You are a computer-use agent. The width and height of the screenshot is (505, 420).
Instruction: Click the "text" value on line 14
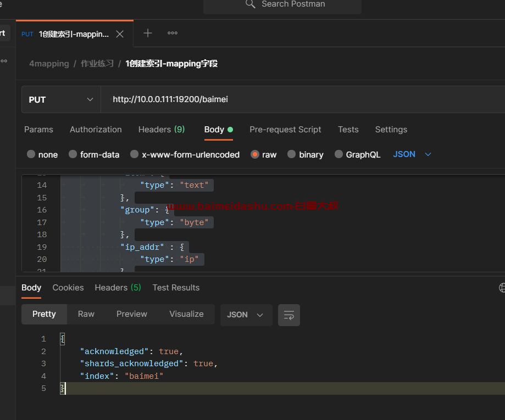pyautogui.click(x=194, y=185)
